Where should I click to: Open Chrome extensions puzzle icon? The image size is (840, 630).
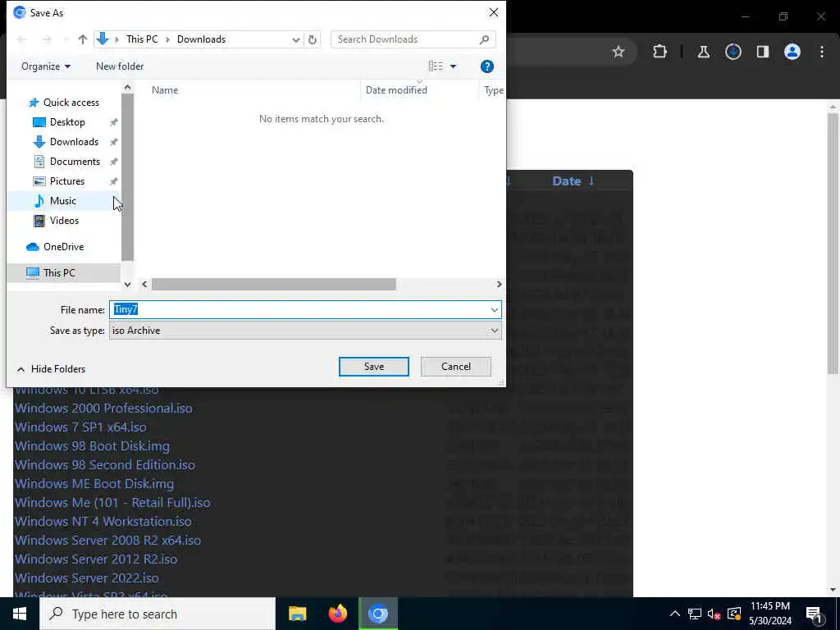[660, 52]
